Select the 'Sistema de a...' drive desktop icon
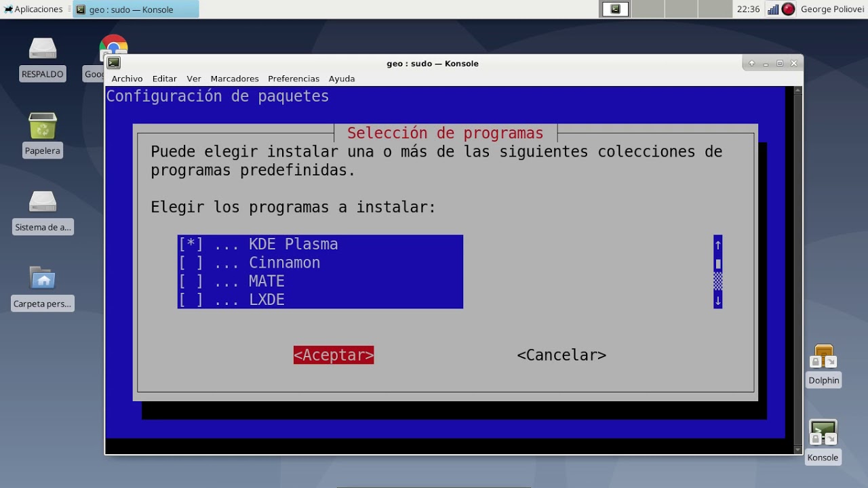The image size is (868, 488). (x=43, y=211)
